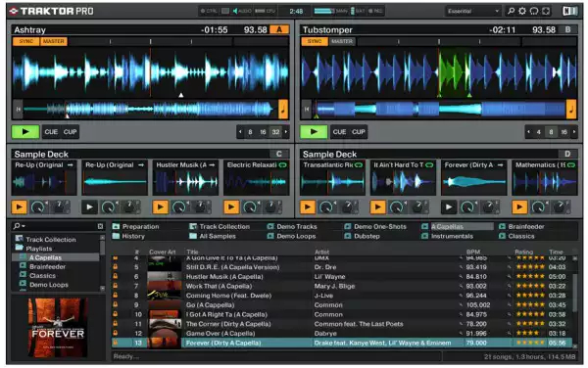Trigger the Transatlantic sample play button
The image size is (588, 368).
coord(308,207)
